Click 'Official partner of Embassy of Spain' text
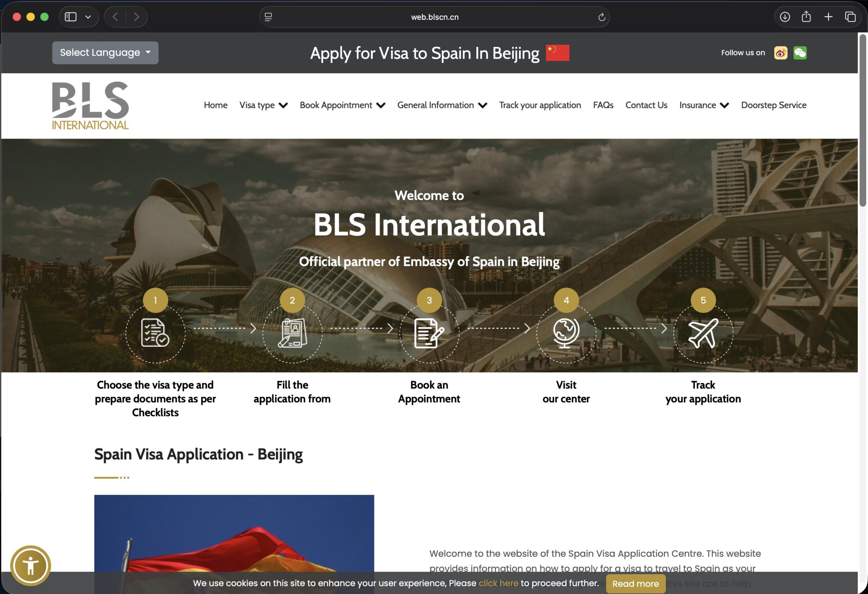The height and width of the screenshot is (594, 868). coord(429,261)
